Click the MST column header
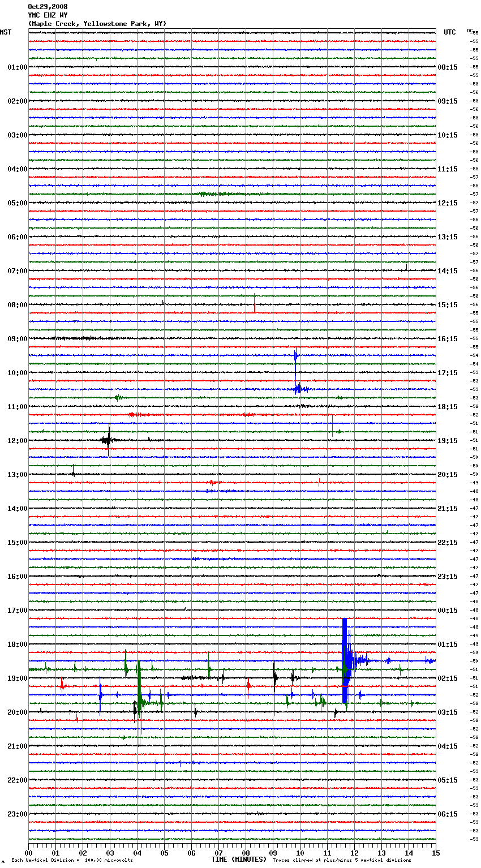 coord(6,32)
